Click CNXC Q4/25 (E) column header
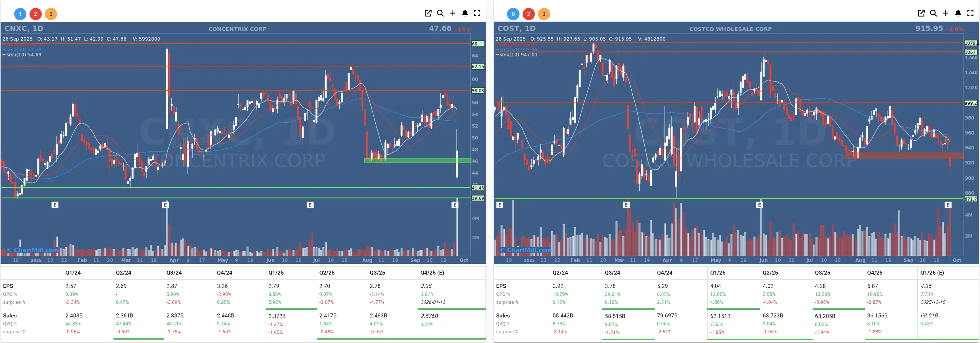The image size is (980, 343). coord(432,273)
